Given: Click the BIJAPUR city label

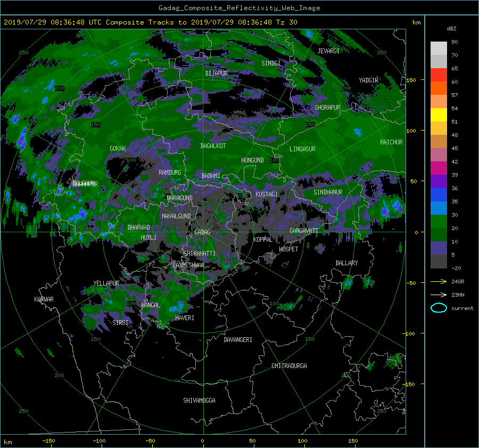Looking at the screenshot, I should [216, 74].
